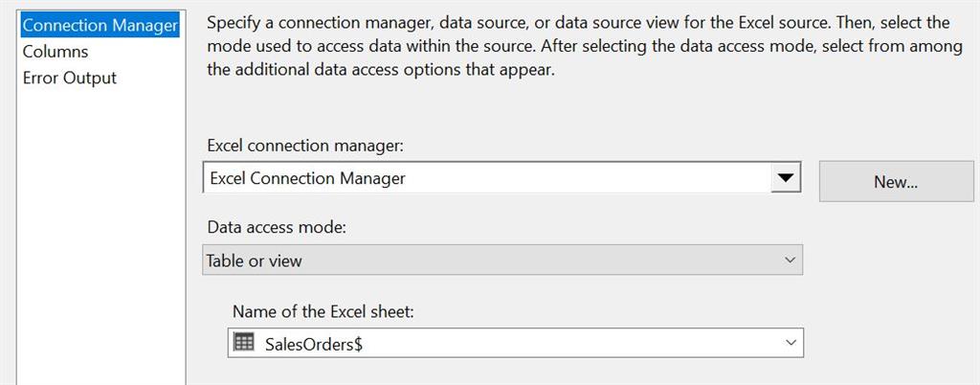
Task: Click the 'Excel connection manager:' label
Action: click(305, 147)
